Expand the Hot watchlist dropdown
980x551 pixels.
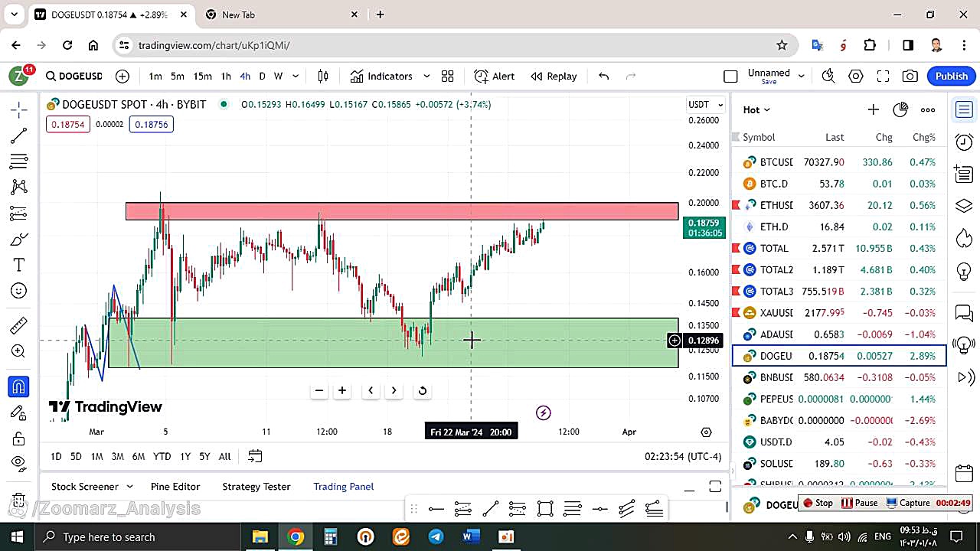tap(756, 109)
